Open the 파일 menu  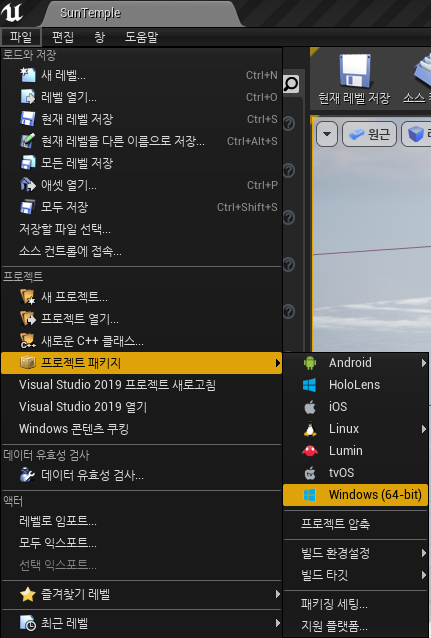click(21, 37)
